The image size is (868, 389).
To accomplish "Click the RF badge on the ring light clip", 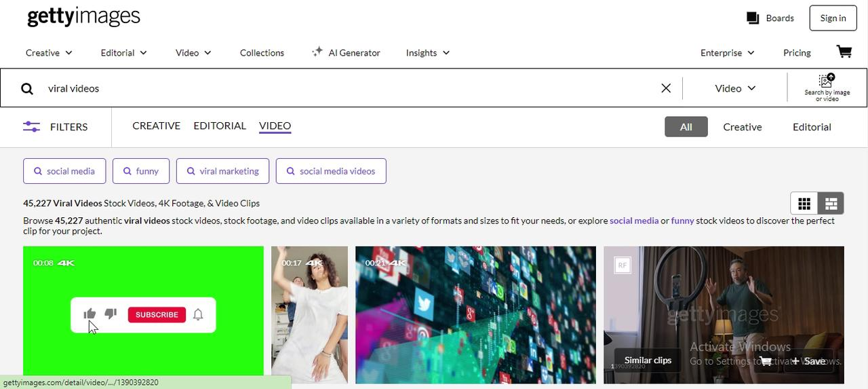I will 622,265.
